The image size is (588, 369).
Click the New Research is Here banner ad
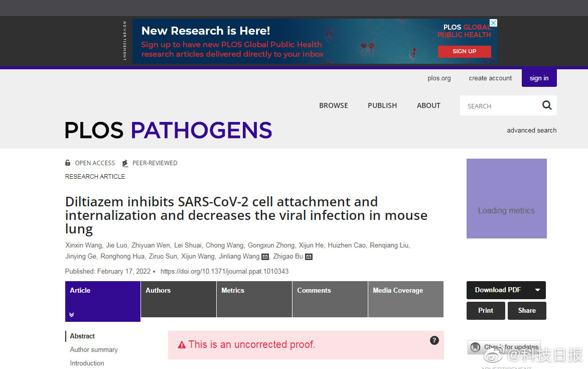pyautogui.click(x=315, y=41)
